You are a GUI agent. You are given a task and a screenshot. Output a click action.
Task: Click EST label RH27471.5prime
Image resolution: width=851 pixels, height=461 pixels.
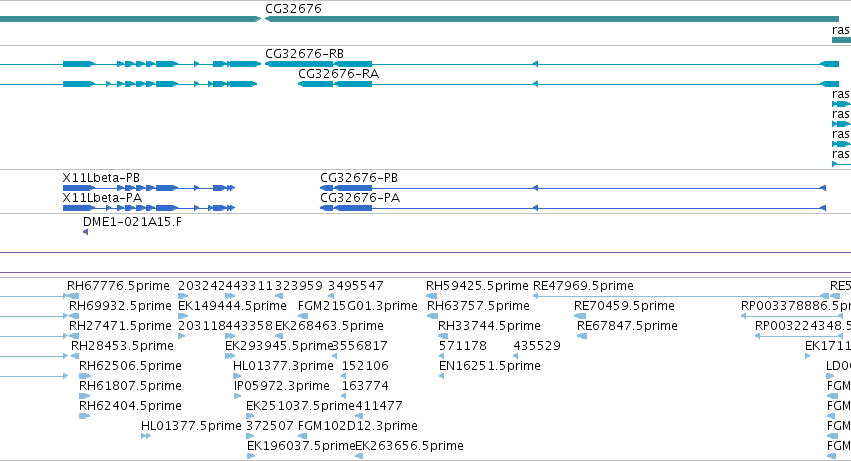(x=120, y=326)
